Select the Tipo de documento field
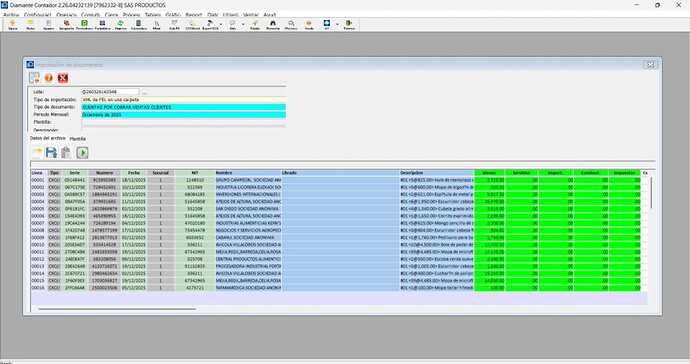The height and width of the screenshot is (364, 690). [x=184, y=107]
